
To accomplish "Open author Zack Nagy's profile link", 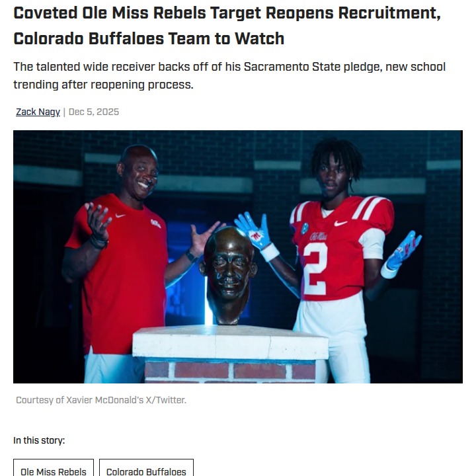I will point(38,112).
